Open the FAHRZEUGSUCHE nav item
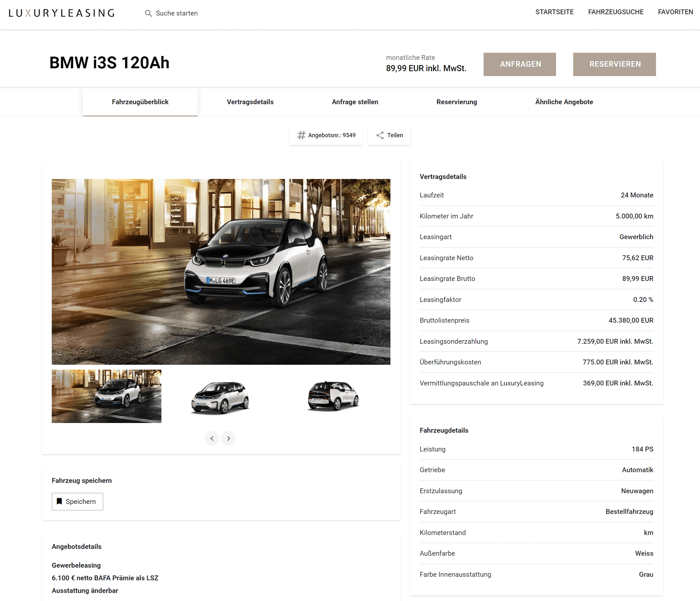This screenshot has height=601, width=700. [x=616, y=12]
